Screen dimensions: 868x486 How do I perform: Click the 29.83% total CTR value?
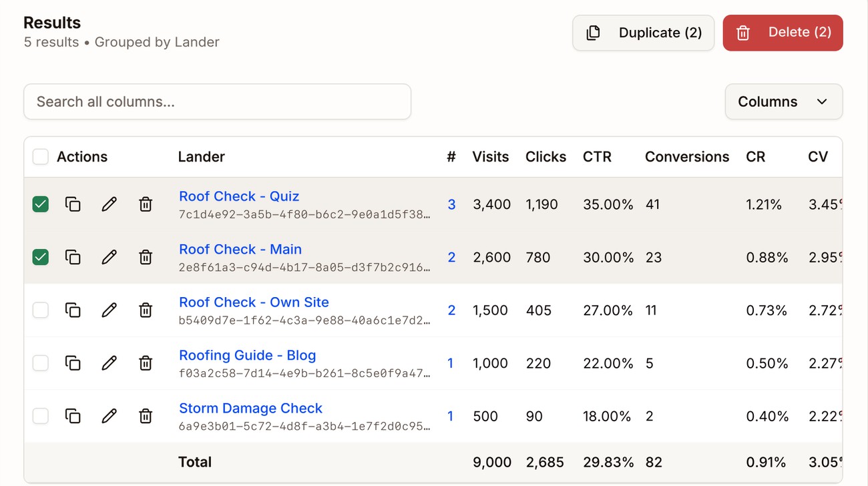click(x=608, y=462)
